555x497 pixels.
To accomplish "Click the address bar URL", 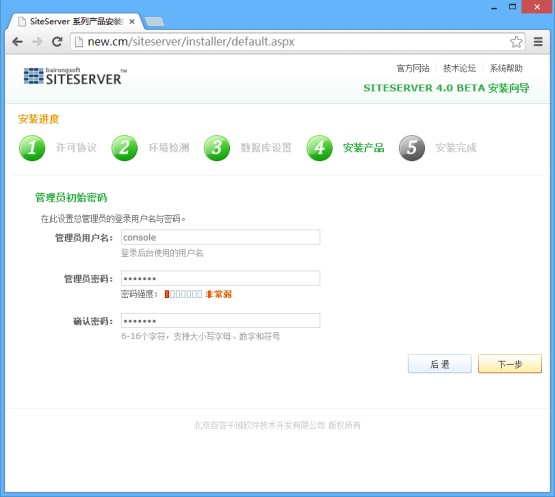I will tap(191, 42).
